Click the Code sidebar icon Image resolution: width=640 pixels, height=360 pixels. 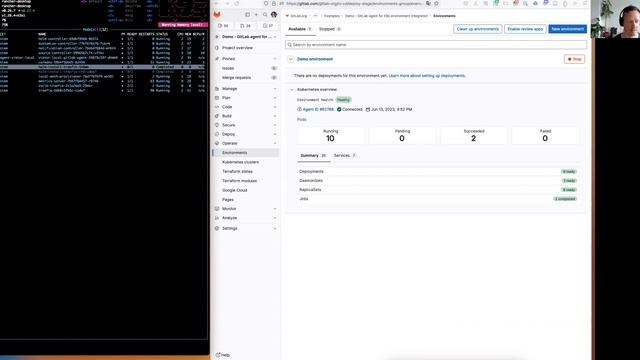coord(217,107)
